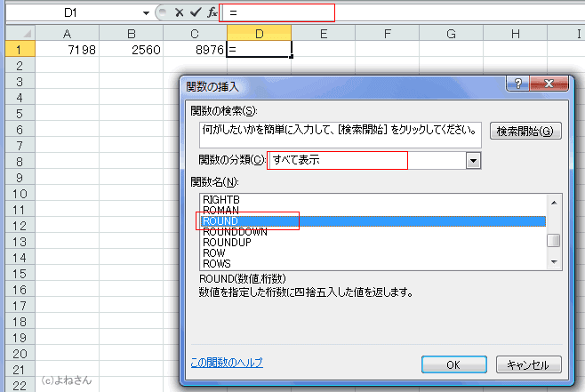
Task: Click cell C1 containing 8976
Action: 195,49
